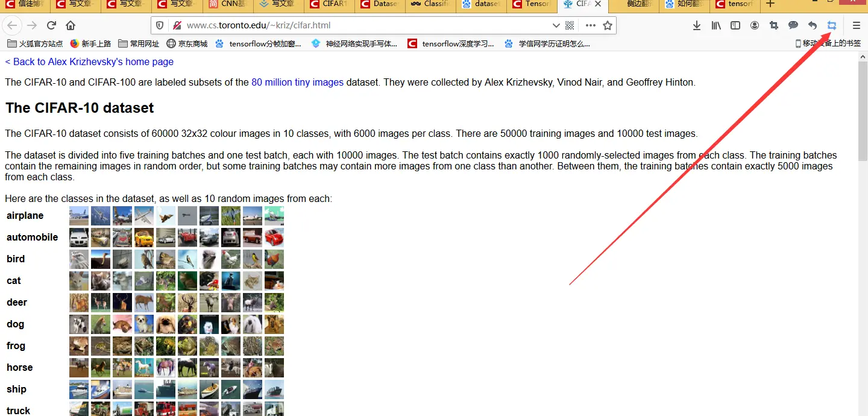The image size is (868, 416).
Task: Open the library bookshelf icon
Action: pos(716,25)
